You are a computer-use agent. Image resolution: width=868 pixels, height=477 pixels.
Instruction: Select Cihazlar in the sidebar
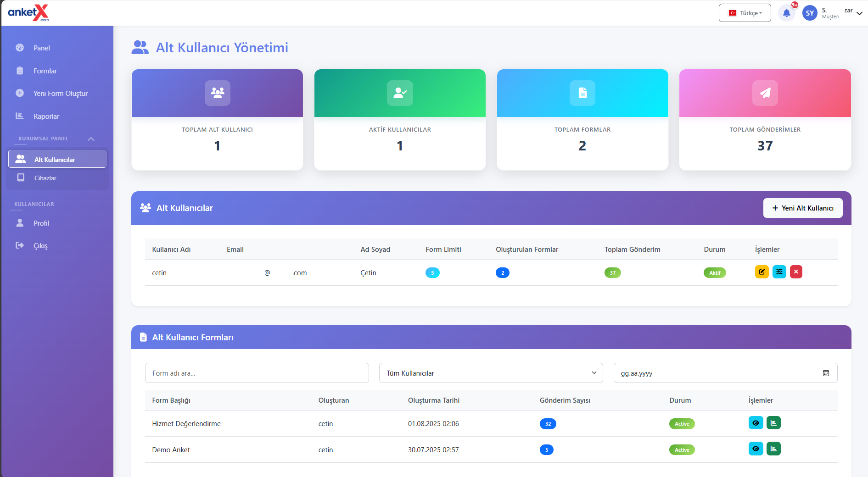pos(45,178)
